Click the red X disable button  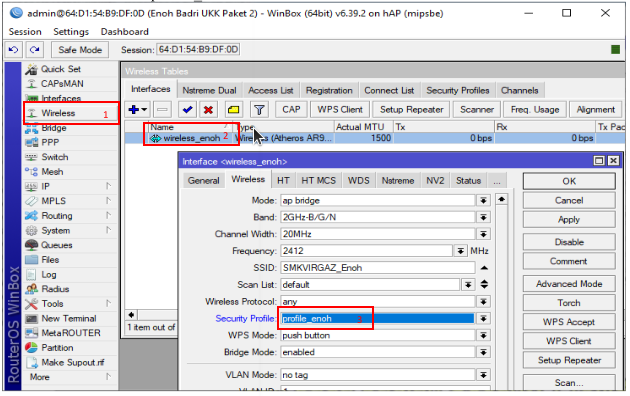[x=208, y=110]
